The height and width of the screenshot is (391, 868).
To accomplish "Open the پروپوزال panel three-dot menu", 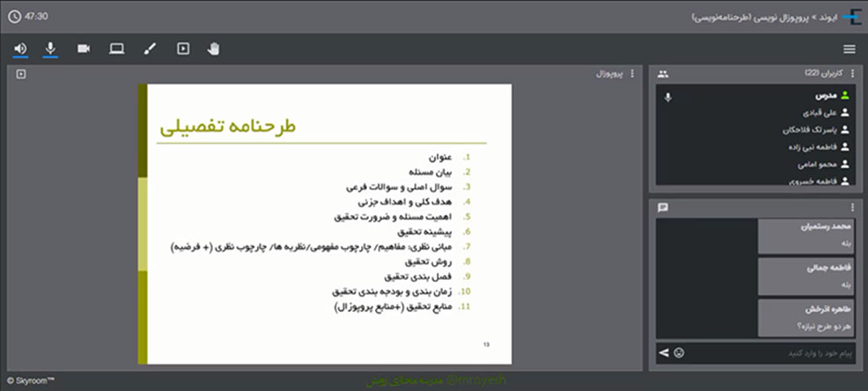I will pos(633,74).
